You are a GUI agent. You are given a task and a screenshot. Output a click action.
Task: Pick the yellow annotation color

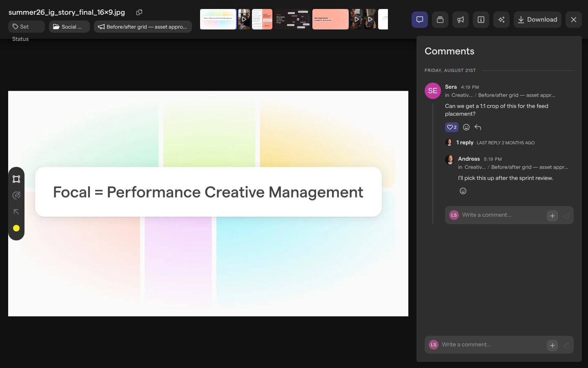pyautogui.click(x=16, y=228)
